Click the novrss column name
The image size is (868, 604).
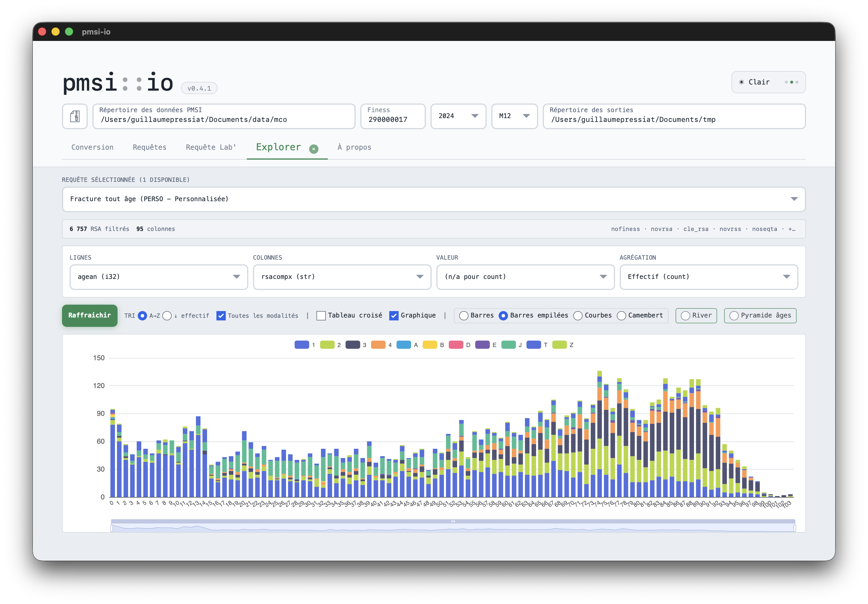click(730, 229)
